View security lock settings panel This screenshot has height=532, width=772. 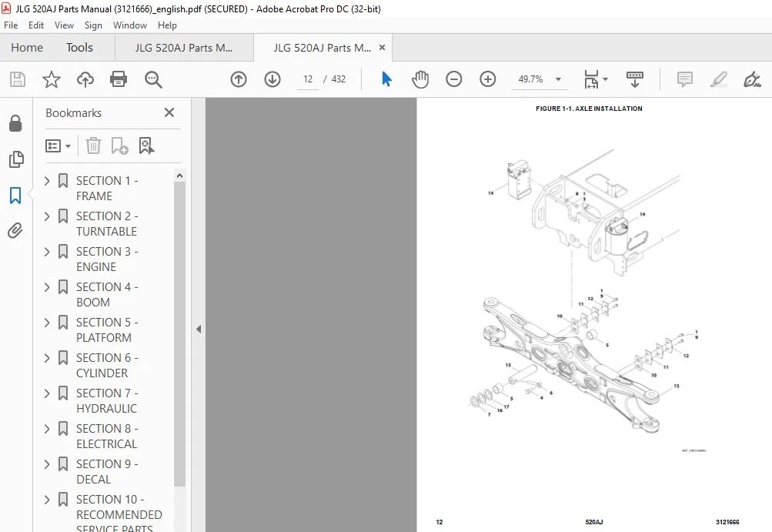(15, 124)
